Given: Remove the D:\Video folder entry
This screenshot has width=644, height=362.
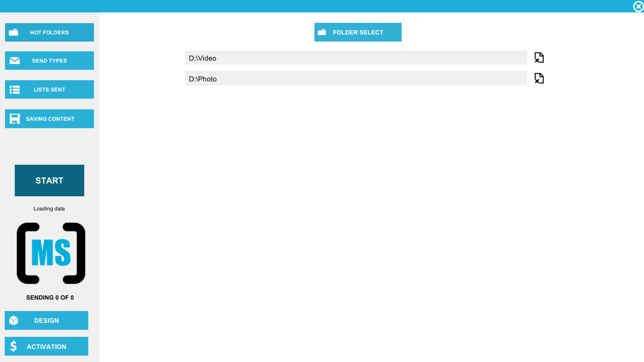Looking at the screenshot, I should click(x=539, y=58).
